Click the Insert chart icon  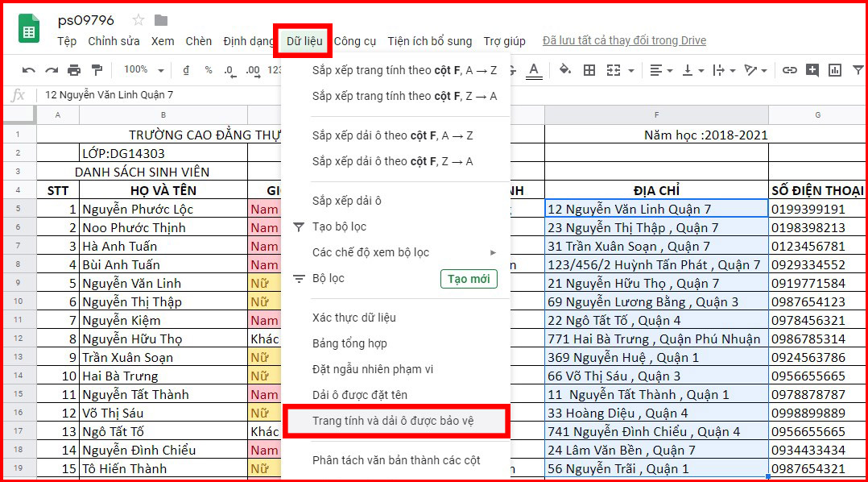pos(835,70)
